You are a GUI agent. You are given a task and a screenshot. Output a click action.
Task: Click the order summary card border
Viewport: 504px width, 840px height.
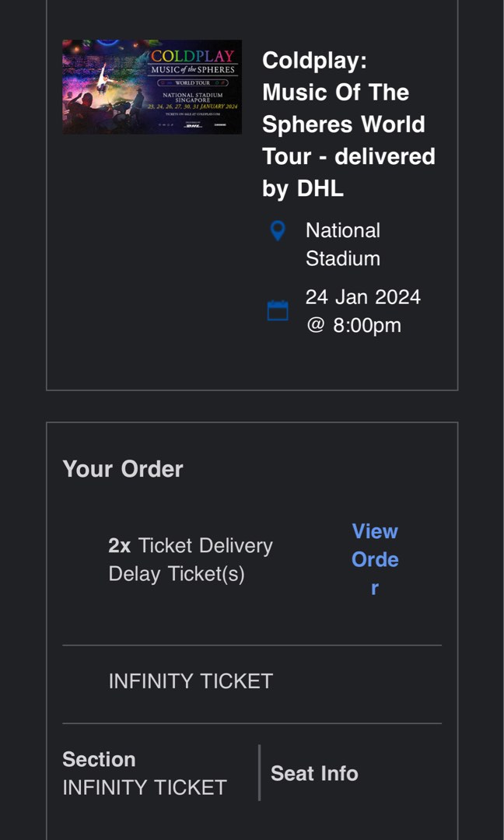(252, 422)
